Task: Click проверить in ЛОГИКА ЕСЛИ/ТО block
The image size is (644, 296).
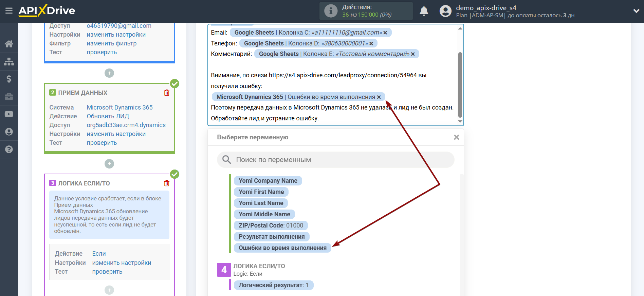Action: [x=107, y=272]
